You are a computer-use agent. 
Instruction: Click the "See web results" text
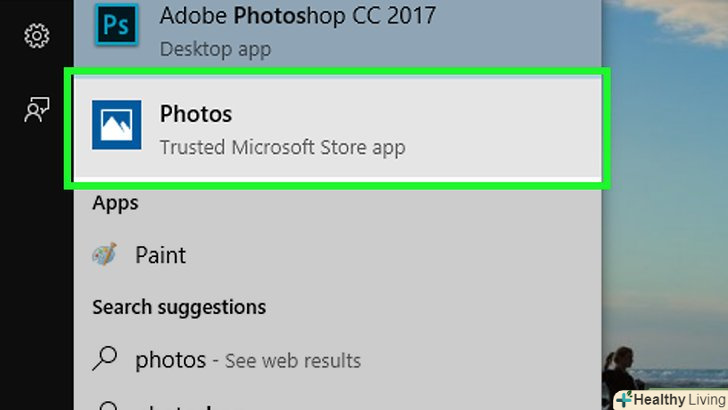[x=293, y=360]
